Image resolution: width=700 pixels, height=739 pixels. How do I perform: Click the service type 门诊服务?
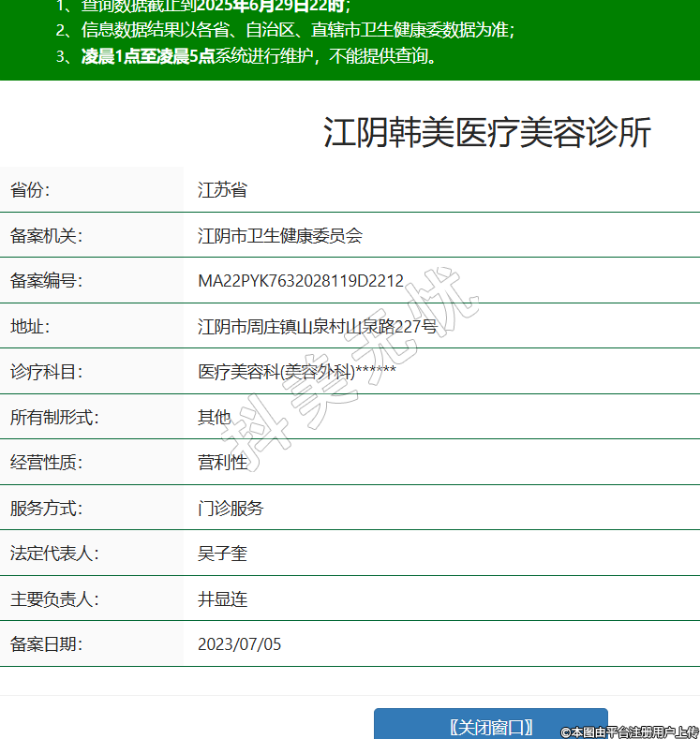[x=231, y=509]
